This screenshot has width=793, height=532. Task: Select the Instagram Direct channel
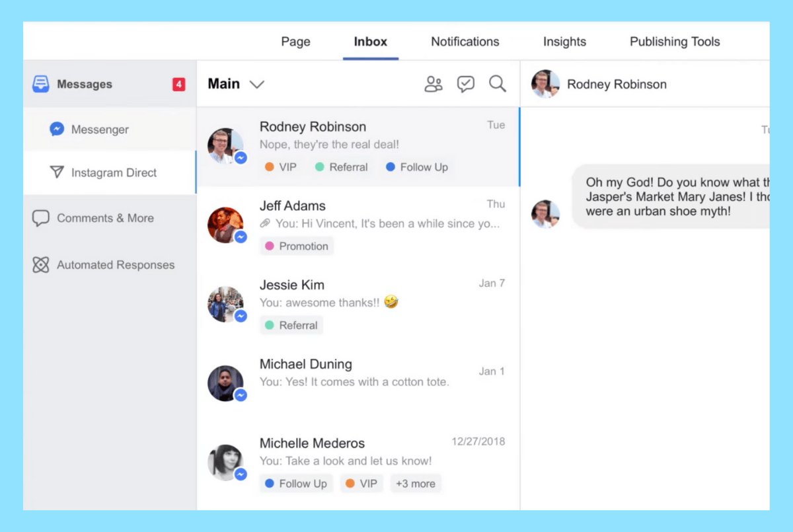(x=114, y=172)
